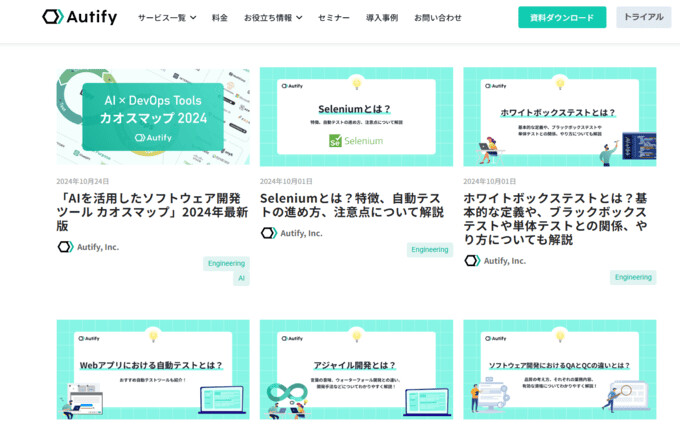Open the AI × DevOps Tools カオスマップ 2024 thumbnail
The width and height of the screenshot is (680, 425).
coord(153,116)
